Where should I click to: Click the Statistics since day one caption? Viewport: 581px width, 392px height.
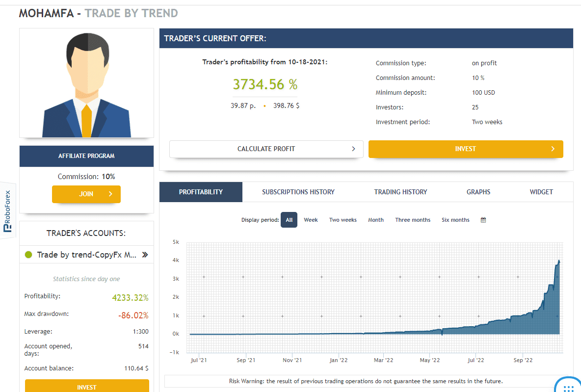tap(86, 279)
